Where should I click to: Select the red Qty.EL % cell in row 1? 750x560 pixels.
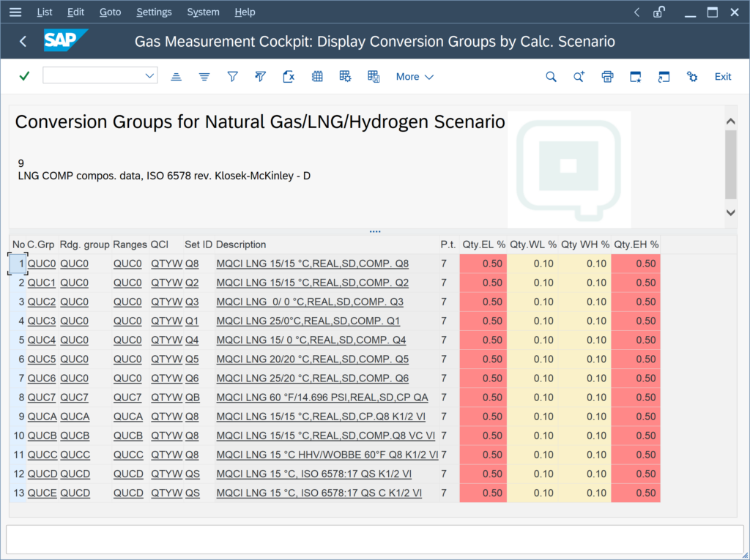point(483,264)
